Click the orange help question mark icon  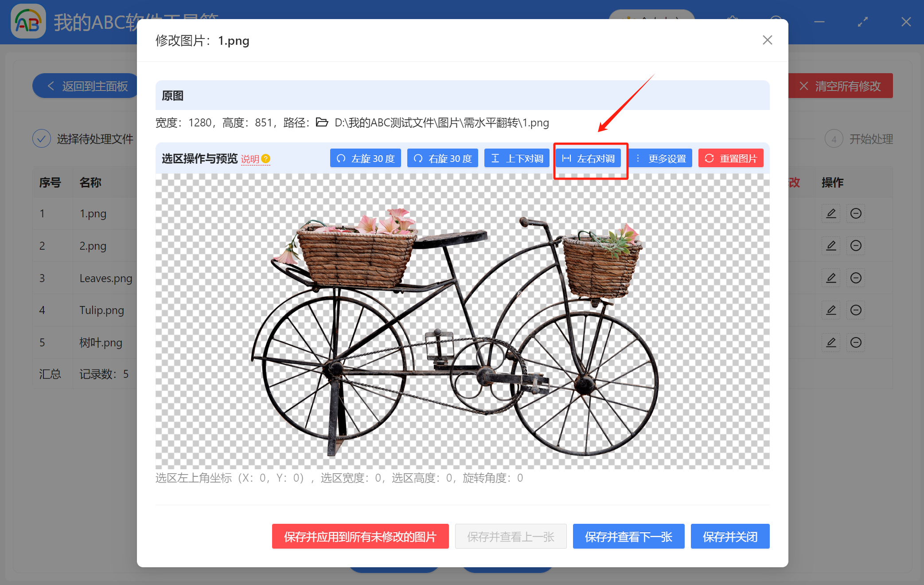[266, 159]
